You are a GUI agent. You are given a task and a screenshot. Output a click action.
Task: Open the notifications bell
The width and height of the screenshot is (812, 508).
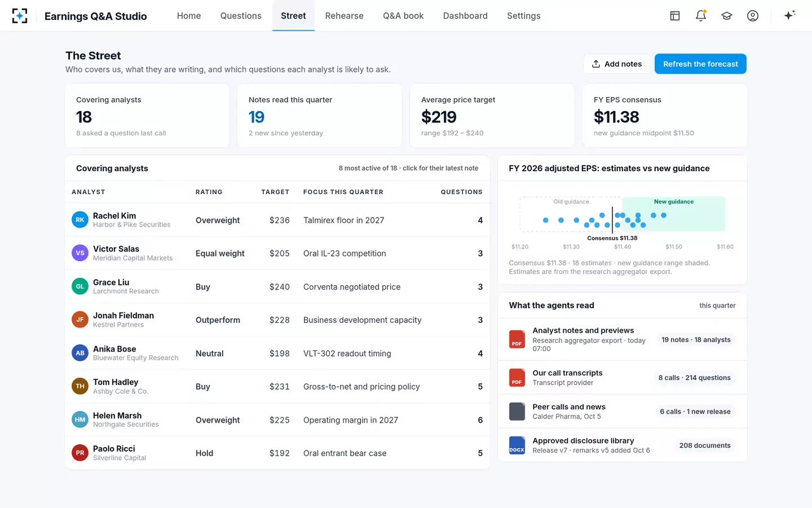[701, 16]
